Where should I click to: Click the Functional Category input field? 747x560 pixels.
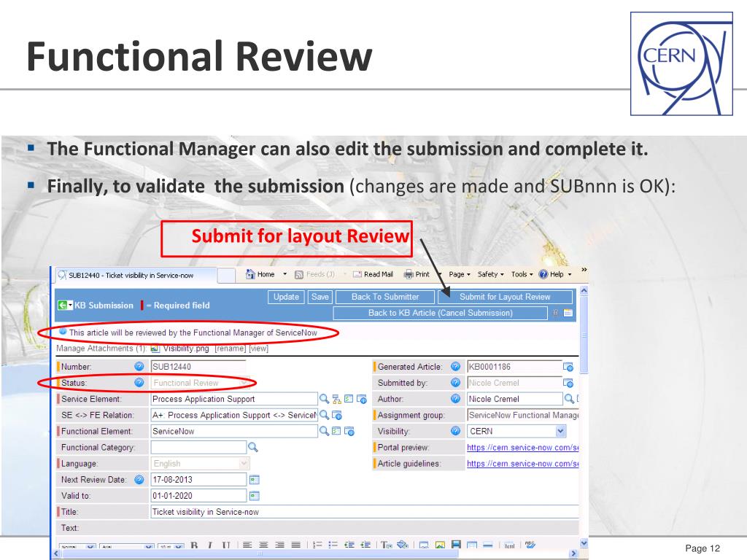tap(198, 447)
